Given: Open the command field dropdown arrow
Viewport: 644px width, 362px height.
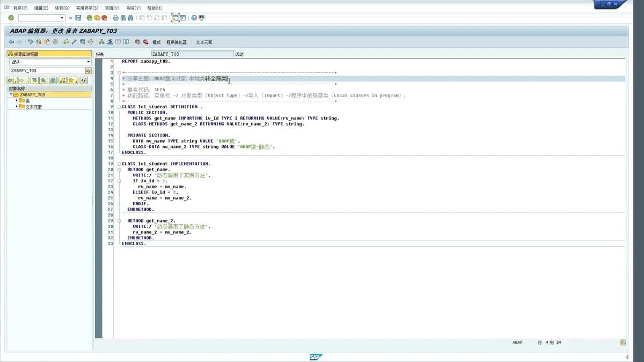Looking at the screenshot, I should point(62,18).
